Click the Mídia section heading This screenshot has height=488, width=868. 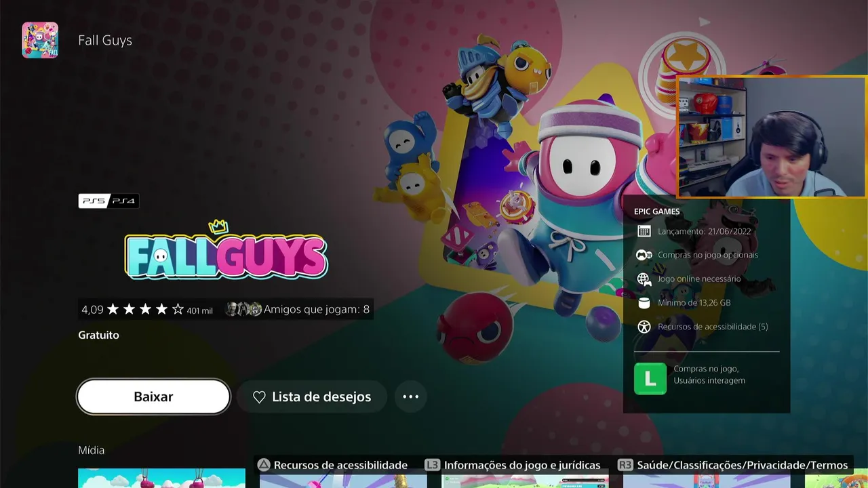(x=91, y=450)
